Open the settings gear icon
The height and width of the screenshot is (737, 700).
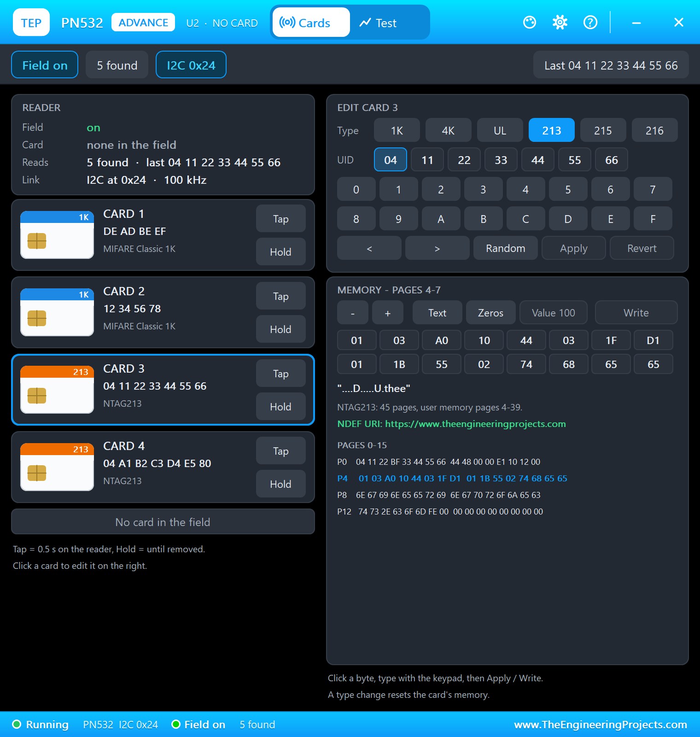[560, 22]
